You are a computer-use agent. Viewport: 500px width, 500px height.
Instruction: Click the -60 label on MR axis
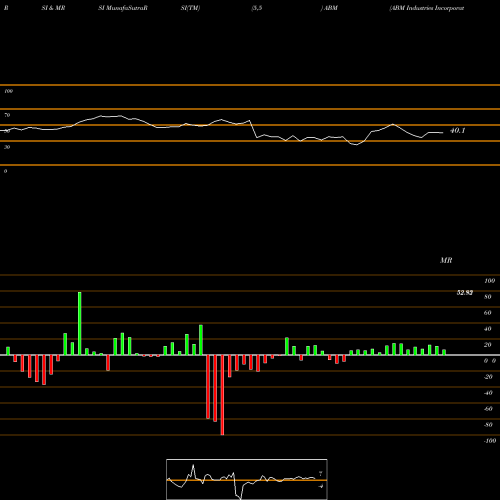[488, 409]
